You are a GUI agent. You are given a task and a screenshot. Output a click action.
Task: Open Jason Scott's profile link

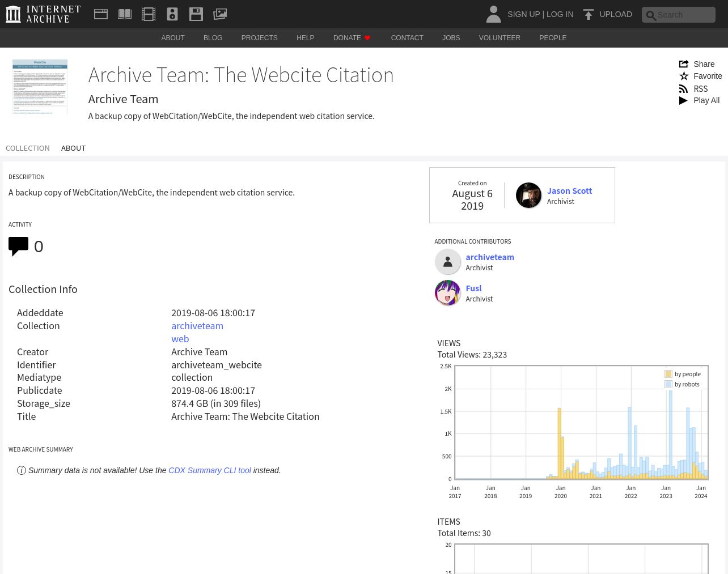(x=569, y=191)
